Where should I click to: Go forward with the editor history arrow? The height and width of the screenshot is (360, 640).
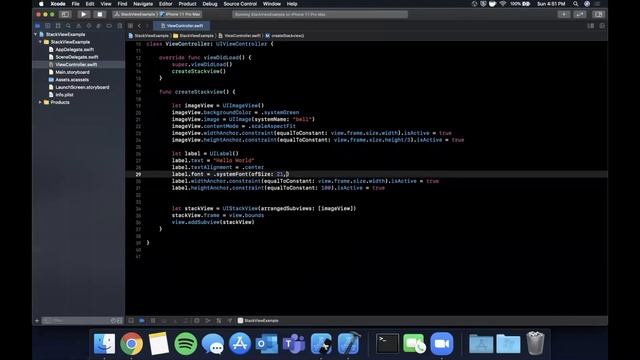147,26
